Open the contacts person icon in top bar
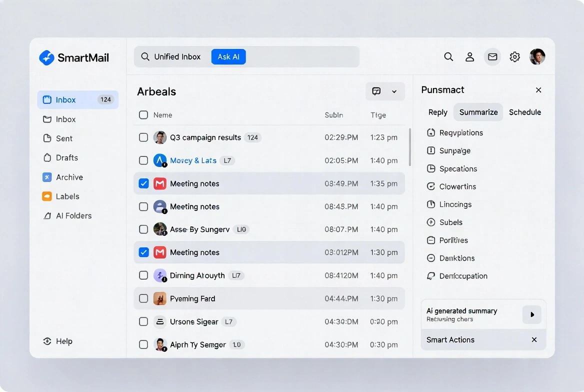 pyautogui.click(x=469, y=56)
